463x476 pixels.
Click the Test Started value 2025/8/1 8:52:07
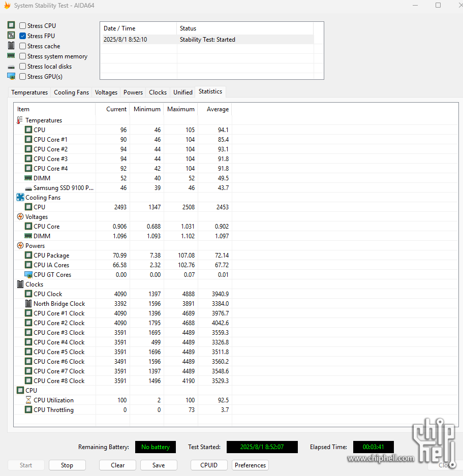(x=262, y=447)
